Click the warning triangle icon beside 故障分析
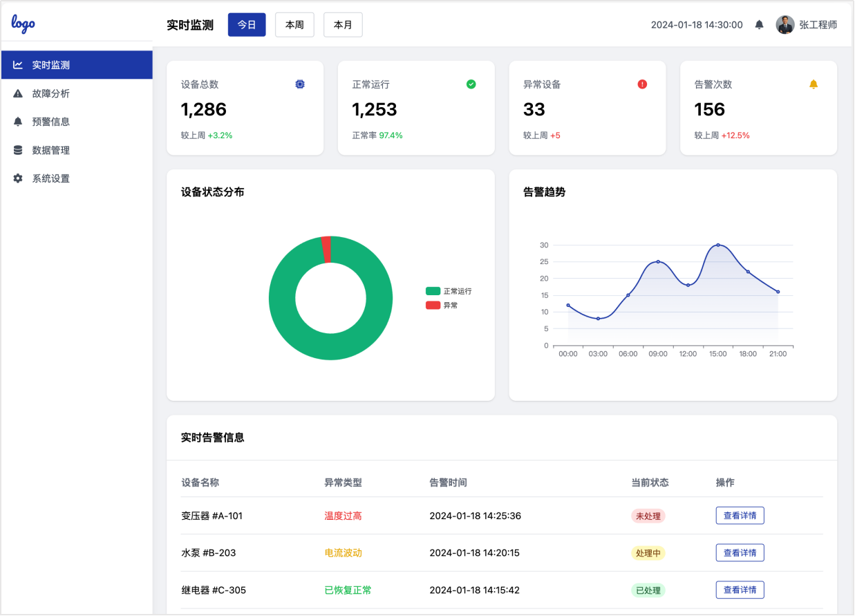Screen dimensions: 855x616 pyautogui.click(x=18, y=93)
